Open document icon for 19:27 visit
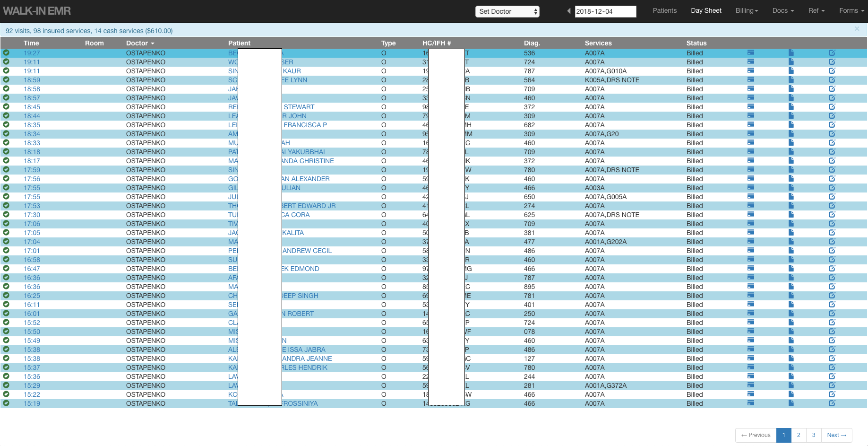Viewport: 868px width, 446px height. click(791, 52)
